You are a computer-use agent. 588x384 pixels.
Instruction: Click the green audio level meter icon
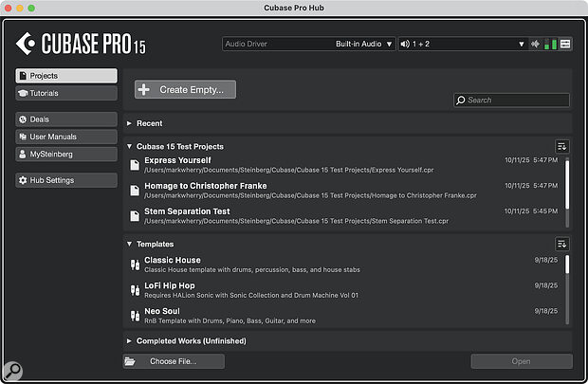point(550,45)
